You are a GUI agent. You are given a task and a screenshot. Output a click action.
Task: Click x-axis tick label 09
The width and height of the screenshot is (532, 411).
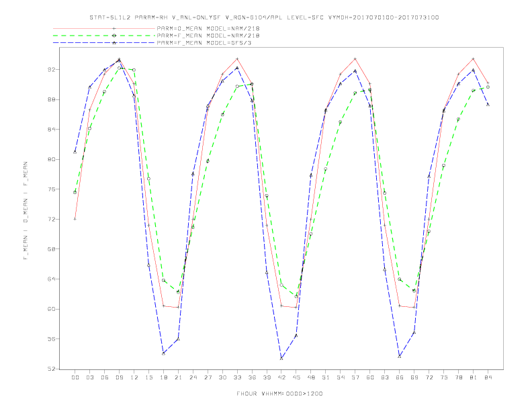click(120, 377)
